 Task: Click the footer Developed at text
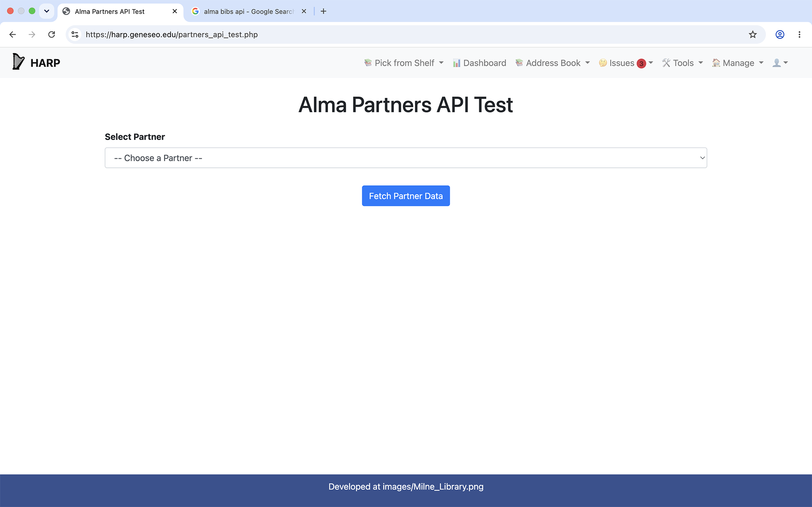pyautogui.click(x=406, y=487)
